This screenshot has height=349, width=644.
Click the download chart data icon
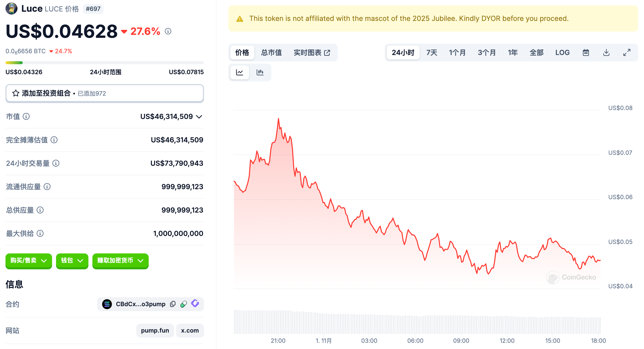coord(606,53)
